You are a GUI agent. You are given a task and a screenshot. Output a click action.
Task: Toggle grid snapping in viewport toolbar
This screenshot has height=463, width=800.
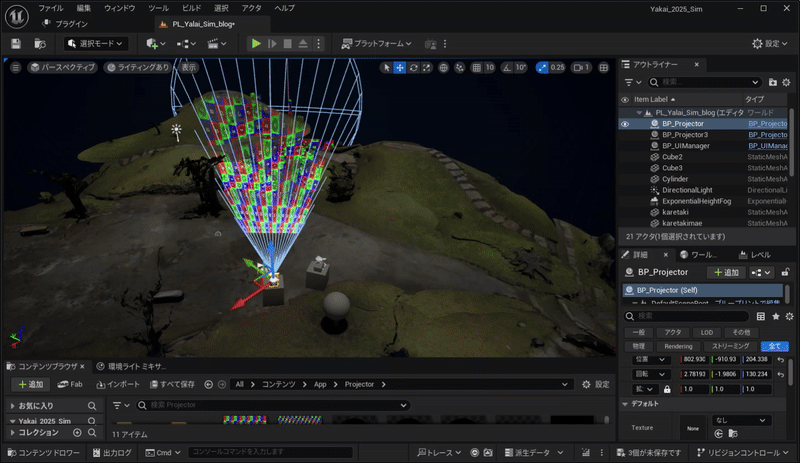477,67
